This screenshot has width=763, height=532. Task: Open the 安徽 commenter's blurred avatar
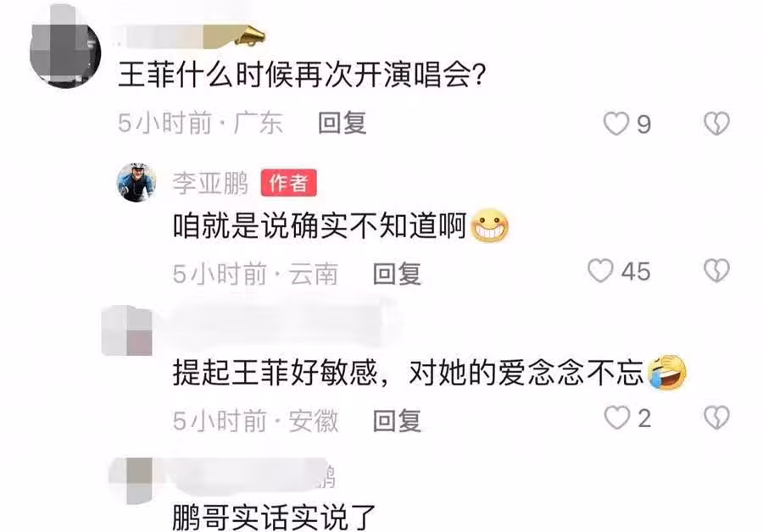pos(127,331)
